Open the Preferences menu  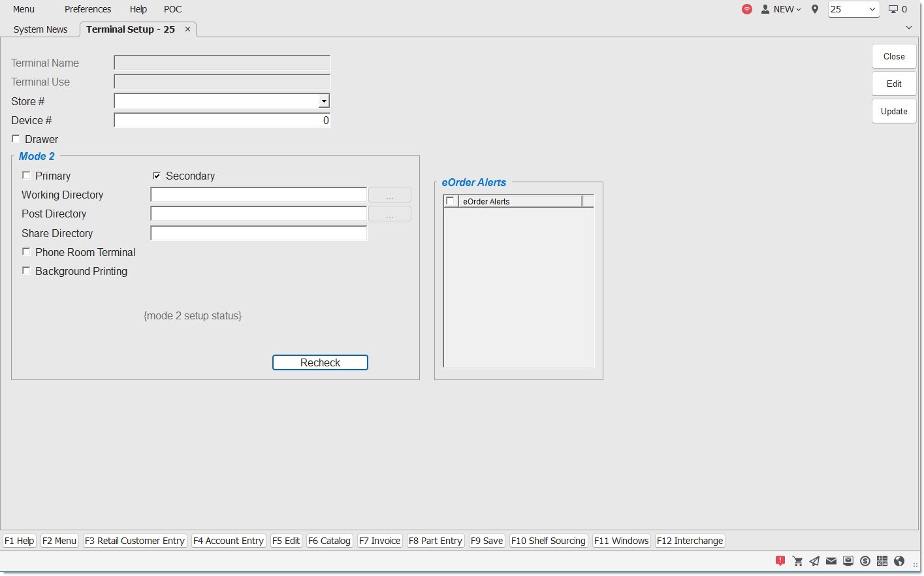point(88,9)
